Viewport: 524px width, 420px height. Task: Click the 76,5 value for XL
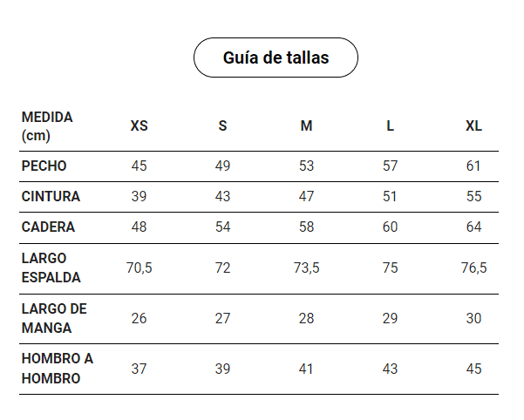[473, 268]
